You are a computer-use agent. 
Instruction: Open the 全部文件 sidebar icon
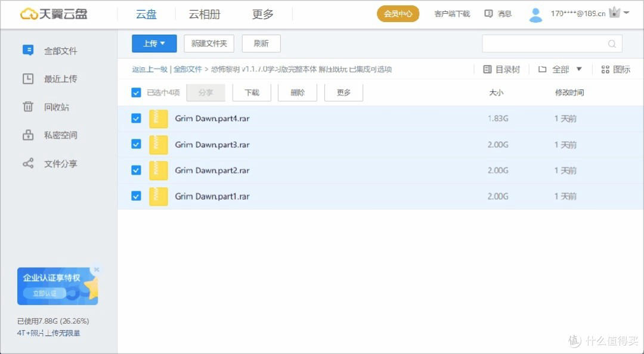point(28,51)
